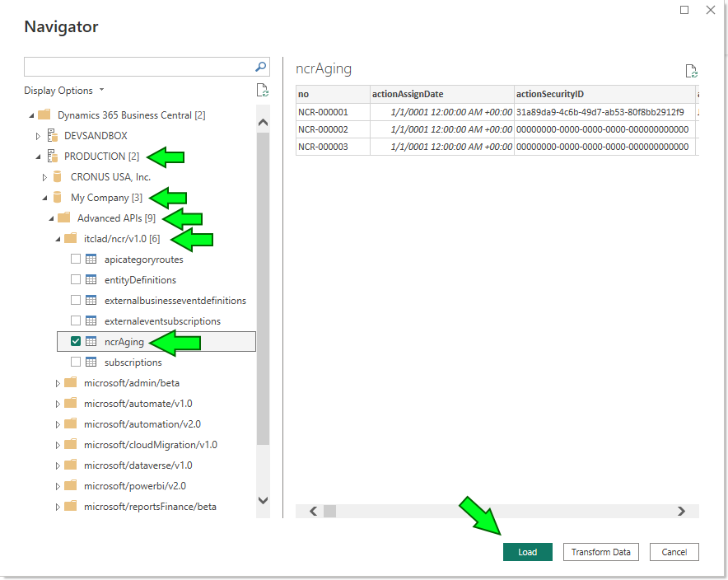Select the Dynamics 365 Business Central folder icon
The image size is (728, 580).
pos(44,115)
